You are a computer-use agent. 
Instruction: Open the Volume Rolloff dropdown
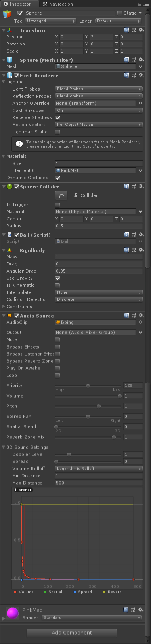coord(99,468)
